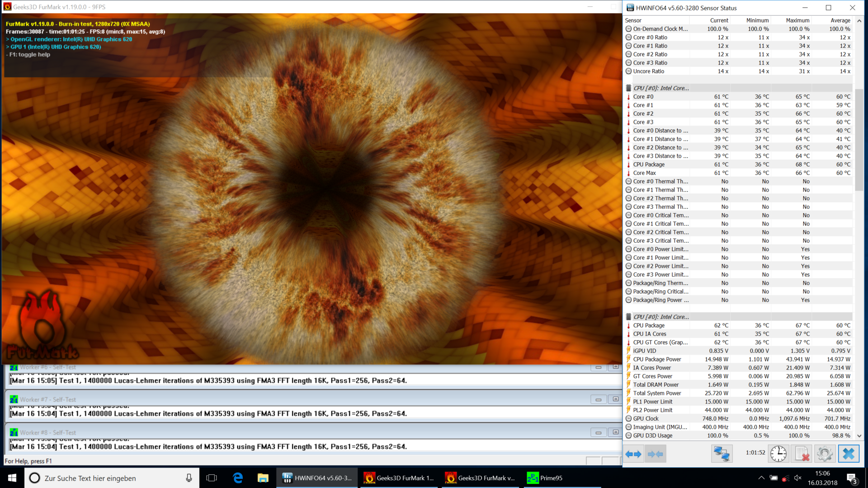The image size is (868, 488).
Task: Open HWiNFO sensor settings gear icon
Action: point(825,454)
